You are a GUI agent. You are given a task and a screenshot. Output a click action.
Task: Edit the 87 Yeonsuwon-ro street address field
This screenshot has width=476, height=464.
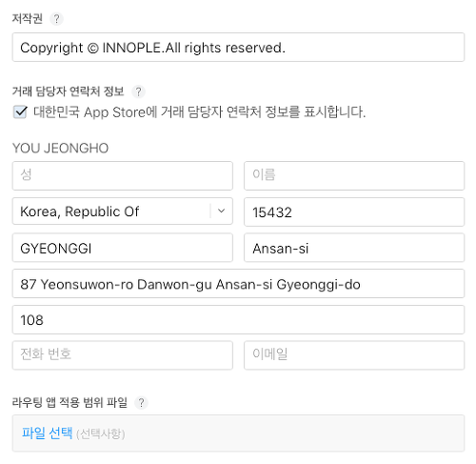tap(238, 284)
